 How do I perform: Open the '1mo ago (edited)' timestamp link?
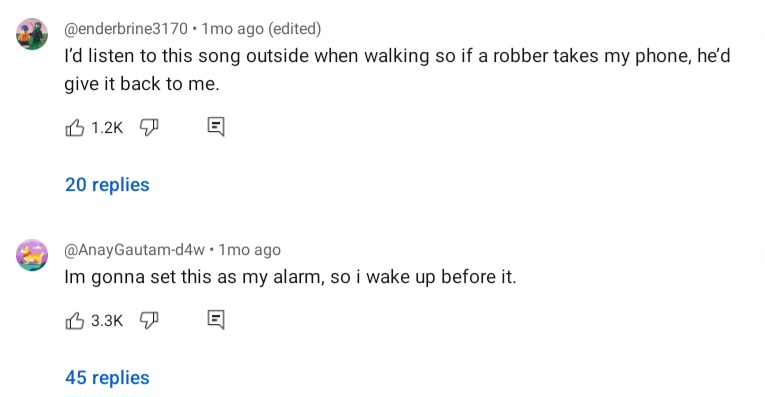[261, 29]
